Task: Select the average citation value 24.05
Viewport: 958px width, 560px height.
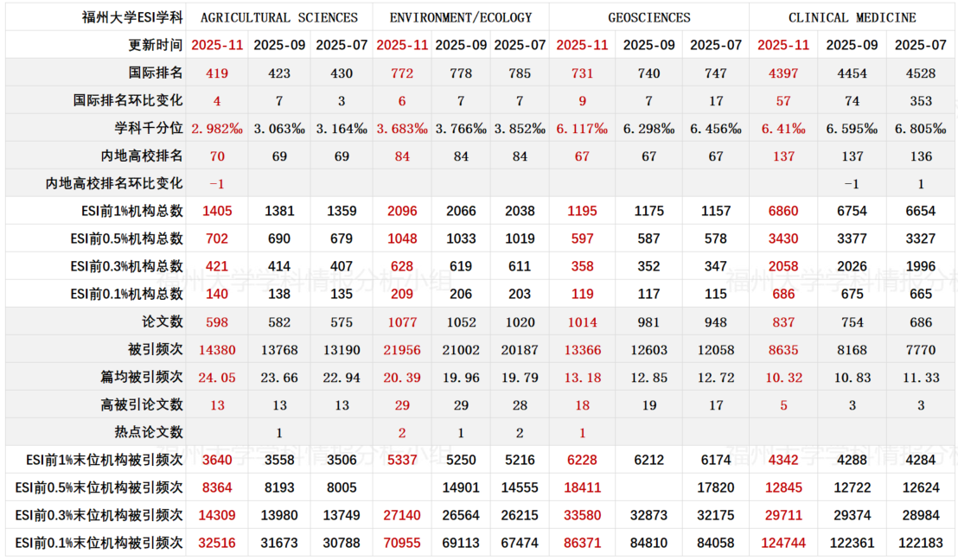Action: coord(217,377)
